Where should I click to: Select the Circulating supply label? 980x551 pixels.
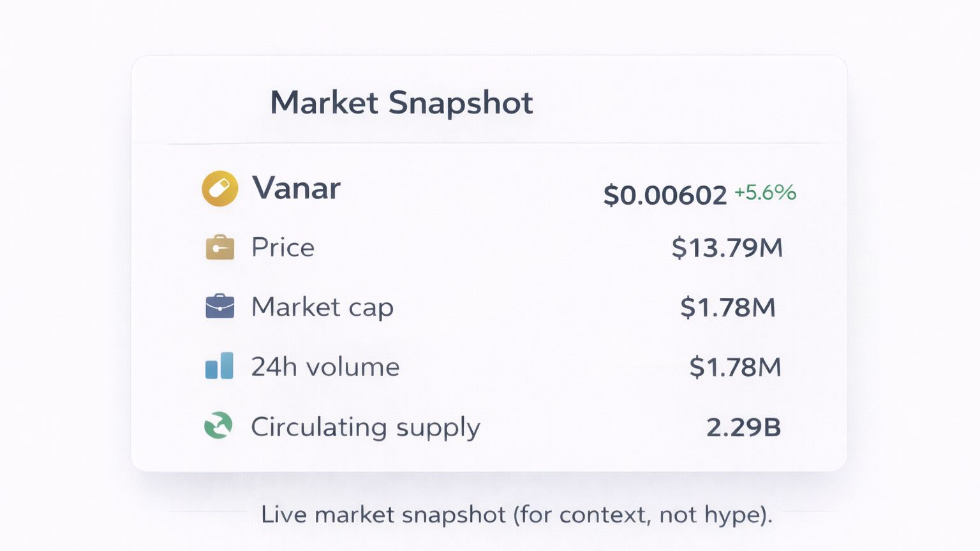click(x=366, y=427)
